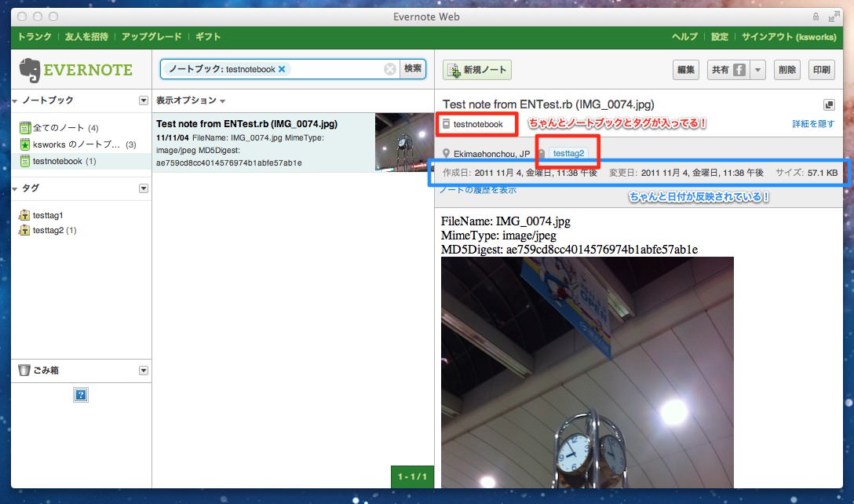854x504 pixels.
Task: Click the lock icon in the title bar
Action: pos(816,17)
